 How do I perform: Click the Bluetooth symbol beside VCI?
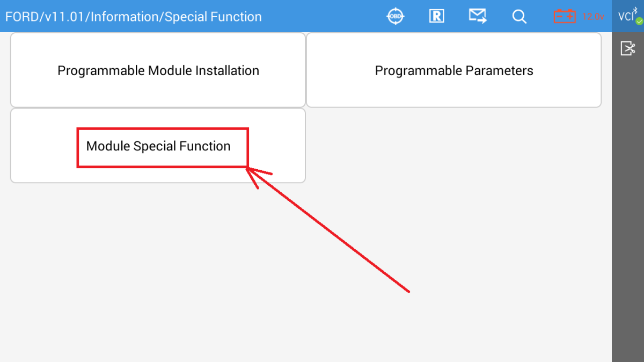click(635, 10)
